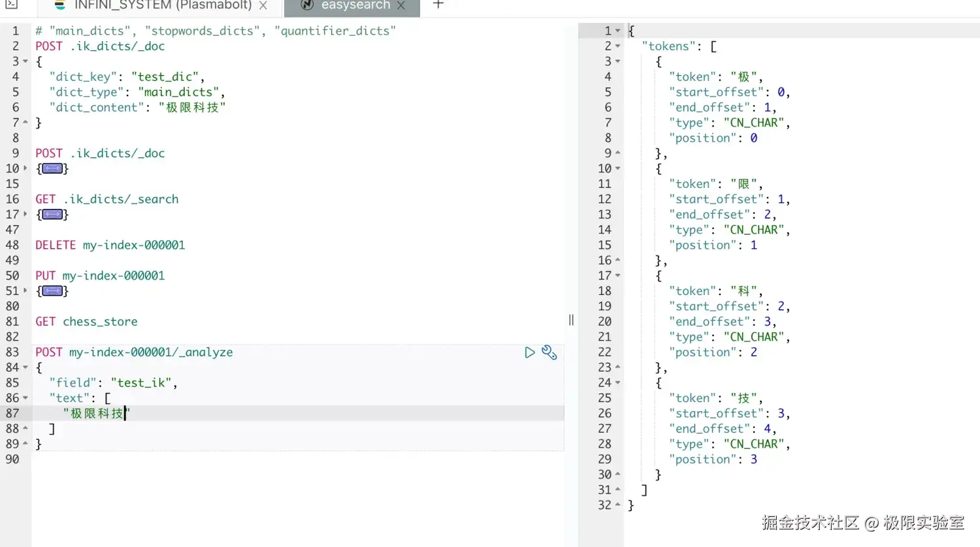Click line number 90 in editor gutter
Screen dimensions: 980x547
click(x=12, y=460)
